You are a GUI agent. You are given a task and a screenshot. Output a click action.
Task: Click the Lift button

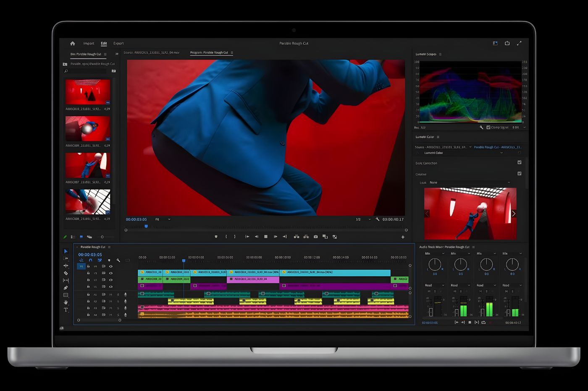(x=297, y=237)
